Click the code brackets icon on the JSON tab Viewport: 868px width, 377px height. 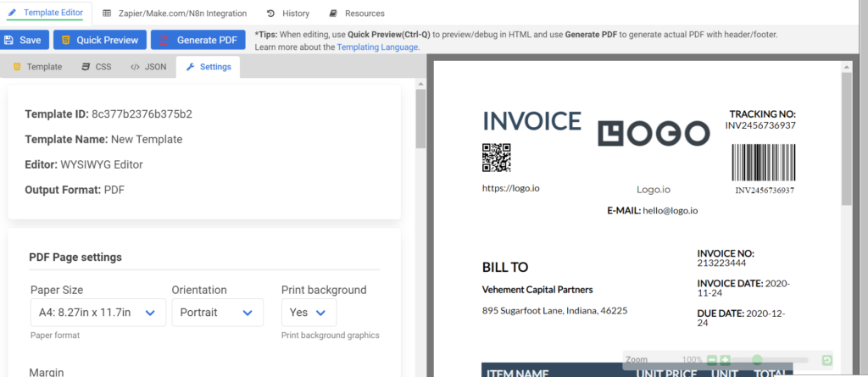[135, 67]
